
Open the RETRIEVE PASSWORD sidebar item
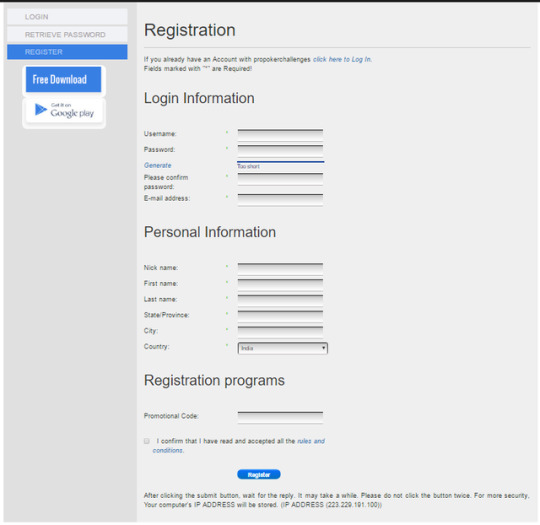[x=67, y=34]
